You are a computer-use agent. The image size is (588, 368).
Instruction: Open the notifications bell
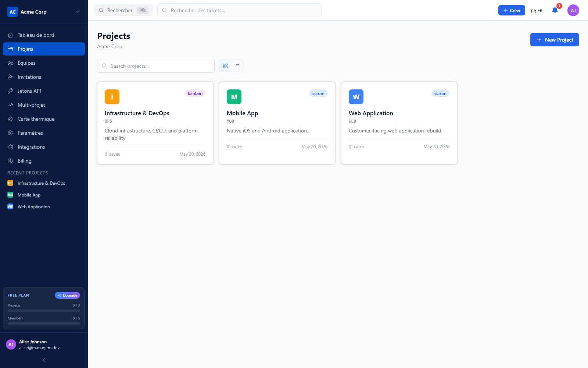555,10
